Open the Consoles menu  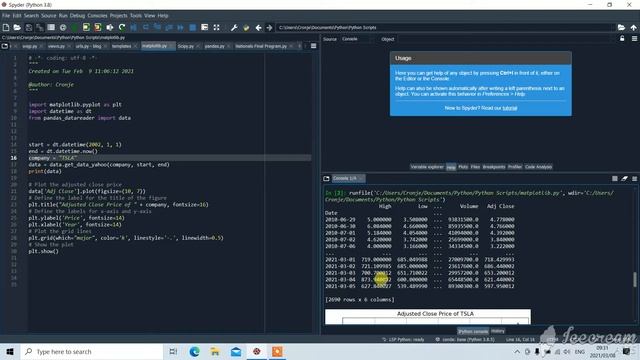pyautogui.click(x=97, y=16)
